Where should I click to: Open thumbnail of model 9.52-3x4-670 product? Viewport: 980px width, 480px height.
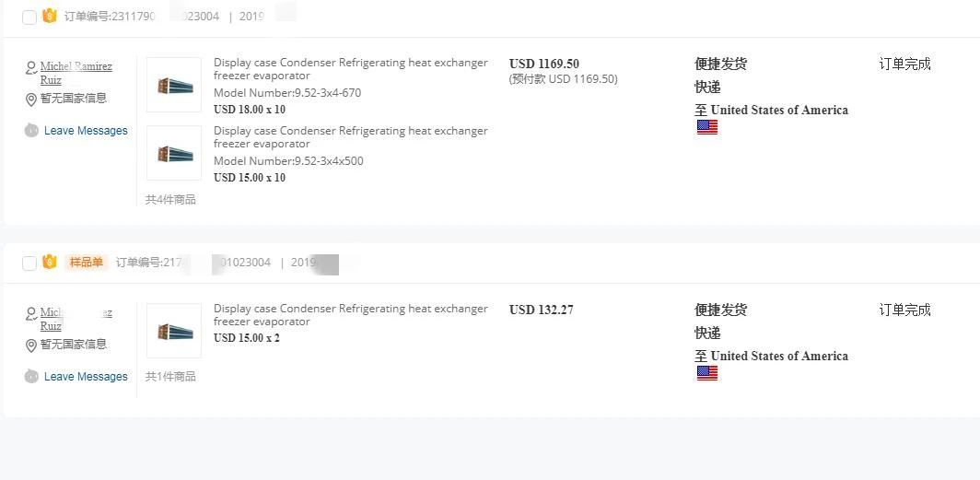(x=174, y=85)
